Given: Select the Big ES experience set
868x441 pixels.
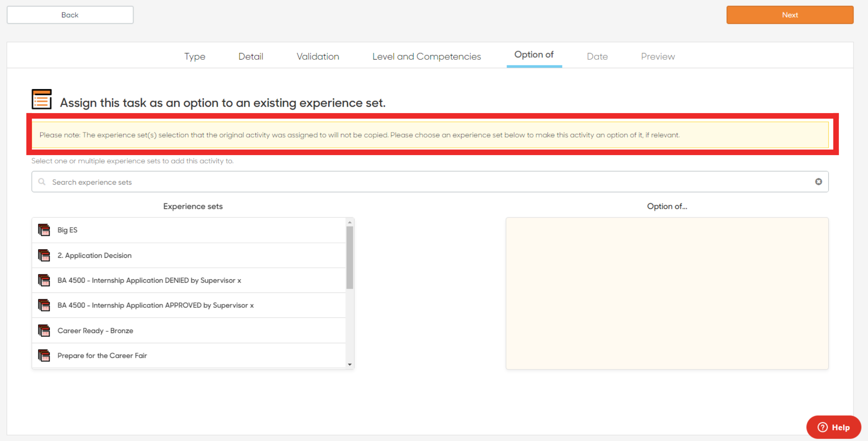Looking at the screenshot, I should (189, 230).
